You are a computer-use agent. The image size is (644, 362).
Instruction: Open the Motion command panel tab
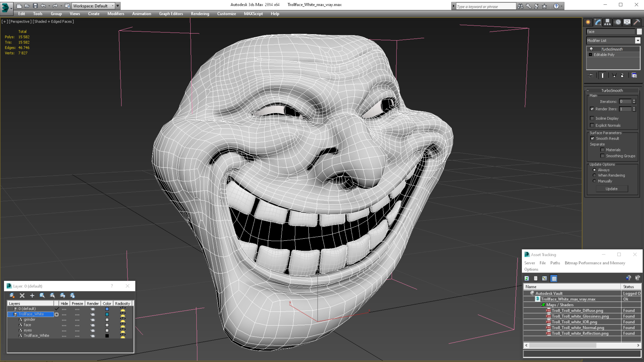click(x=617, y=22)
